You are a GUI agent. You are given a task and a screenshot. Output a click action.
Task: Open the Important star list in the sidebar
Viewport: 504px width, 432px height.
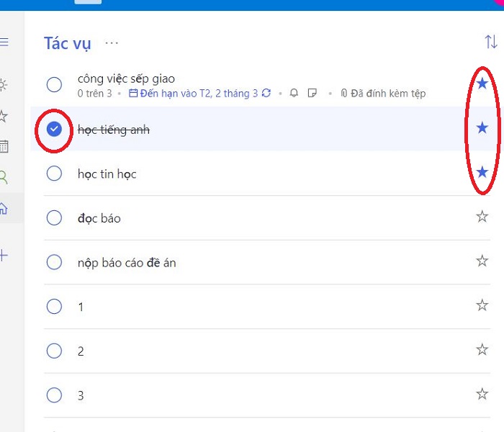3,116
